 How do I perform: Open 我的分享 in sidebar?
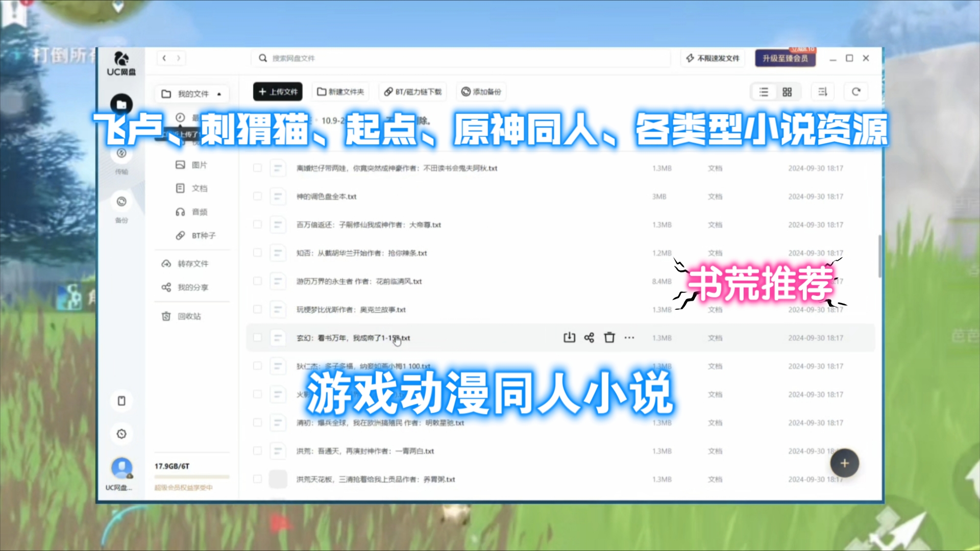(x=185, y=287)
